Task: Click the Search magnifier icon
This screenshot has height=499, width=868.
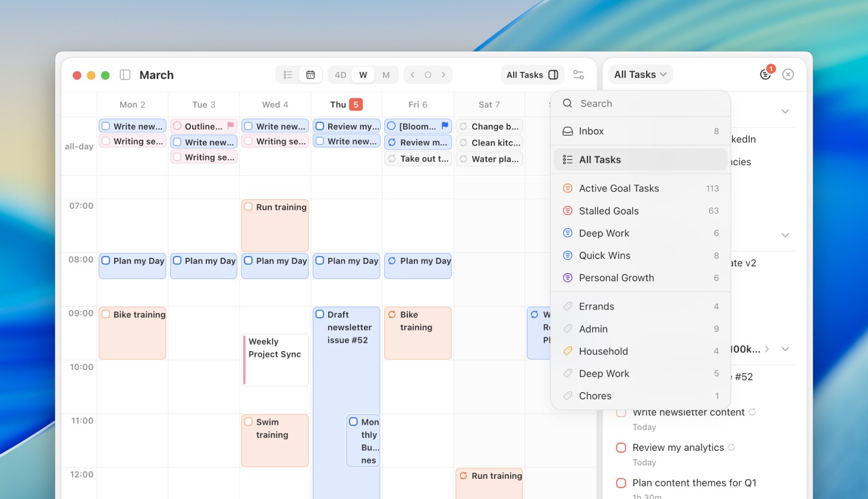Action: [568, 103]
